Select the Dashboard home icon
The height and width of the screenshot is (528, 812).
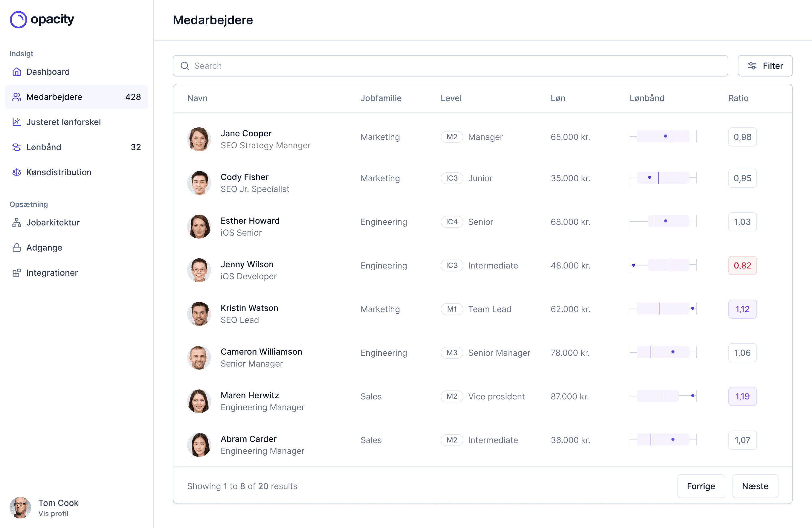tap(17, 72)
